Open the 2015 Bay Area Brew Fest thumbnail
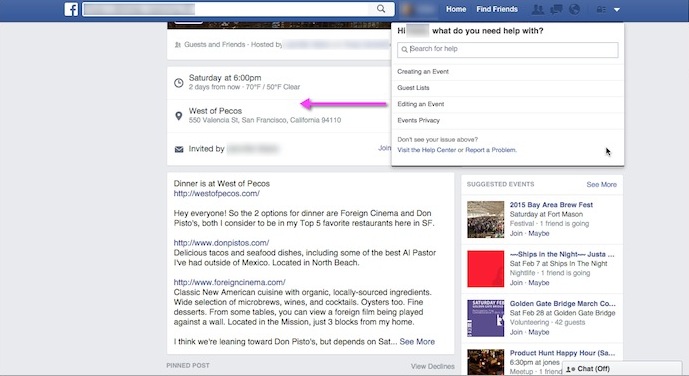 tap(486, 219)
